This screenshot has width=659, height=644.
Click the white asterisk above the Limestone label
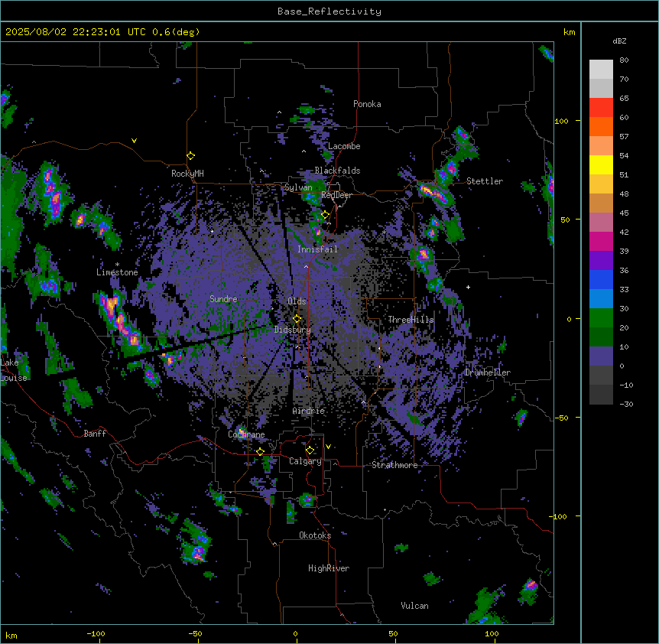click(117, 265)
